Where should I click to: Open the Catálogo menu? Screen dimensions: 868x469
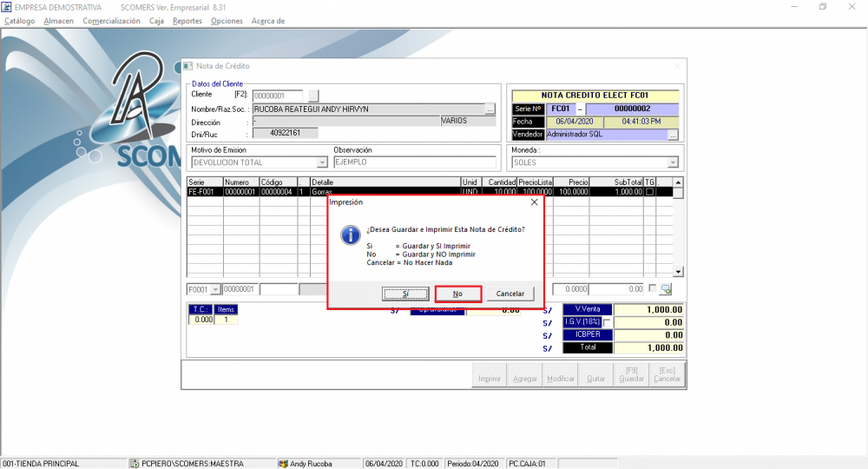[x=19, y=21]
